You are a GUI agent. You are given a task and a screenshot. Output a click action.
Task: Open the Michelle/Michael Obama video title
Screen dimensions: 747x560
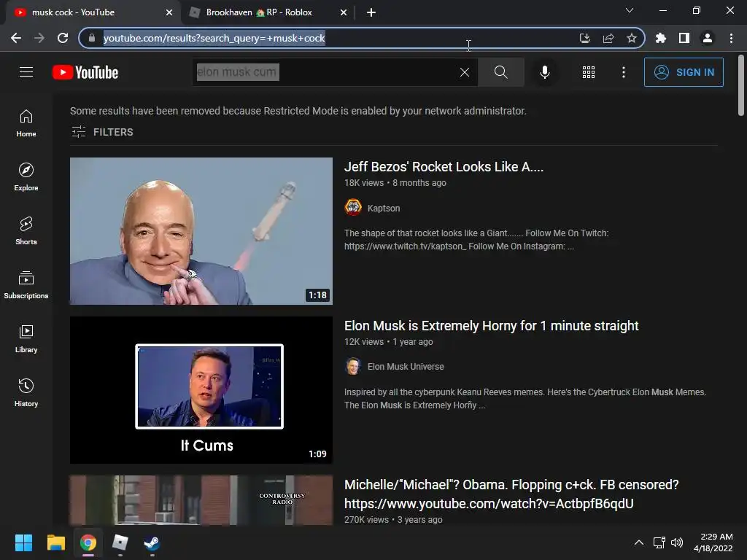point(511,494)
